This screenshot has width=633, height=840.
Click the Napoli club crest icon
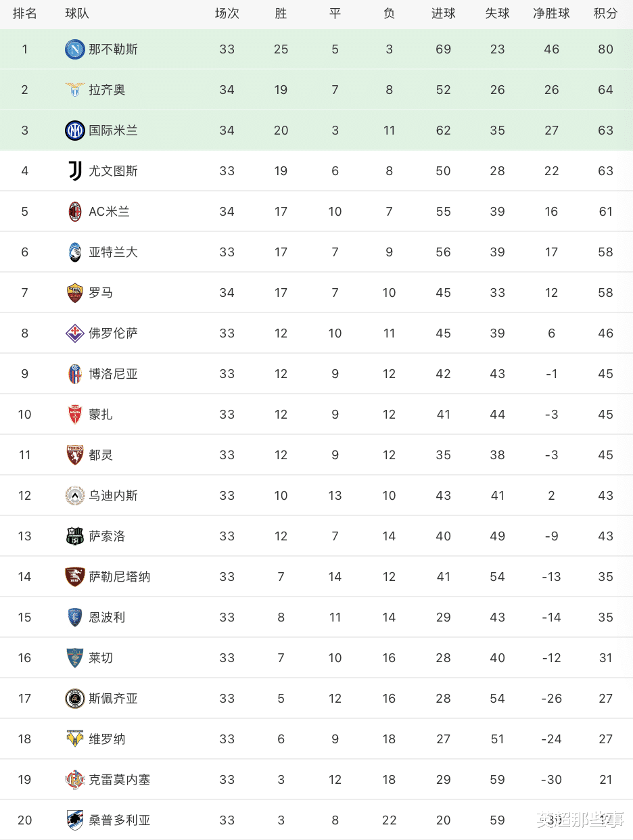coord(75,49)
